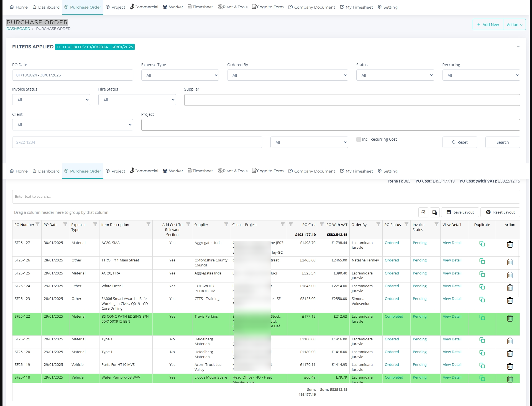Open filter funnel on Supplier column
Screen dimensions: 532x406
pyautogui.click(x=226, y=225)
